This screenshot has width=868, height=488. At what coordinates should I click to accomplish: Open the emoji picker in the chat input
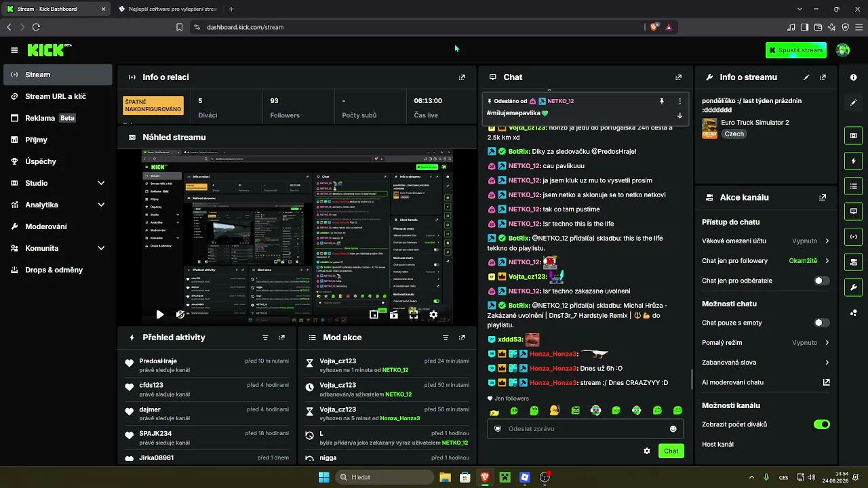pyautogui.click(x=673, y=428)
